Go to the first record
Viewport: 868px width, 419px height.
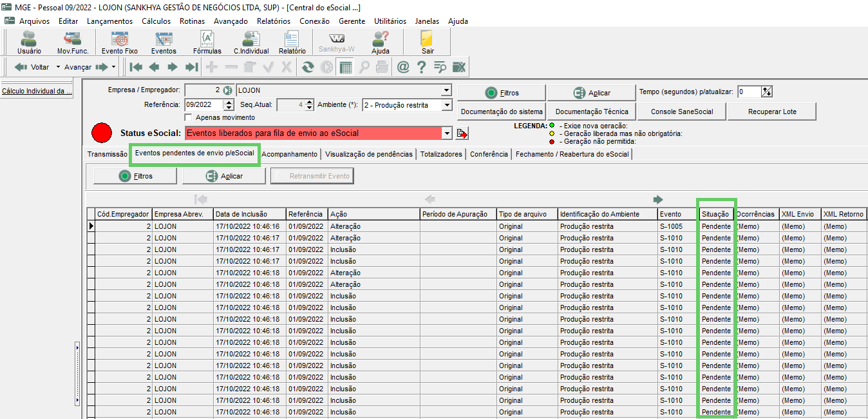(x=136, y=66)
